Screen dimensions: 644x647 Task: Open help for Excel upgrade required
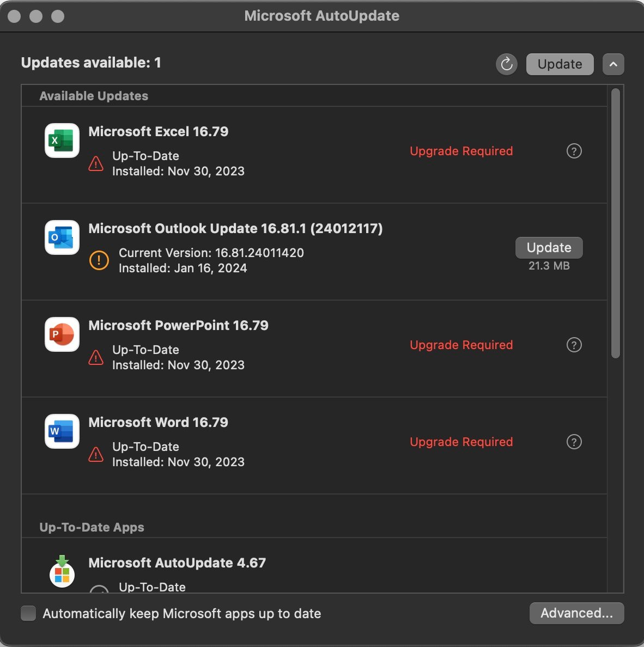pos(574,151)
